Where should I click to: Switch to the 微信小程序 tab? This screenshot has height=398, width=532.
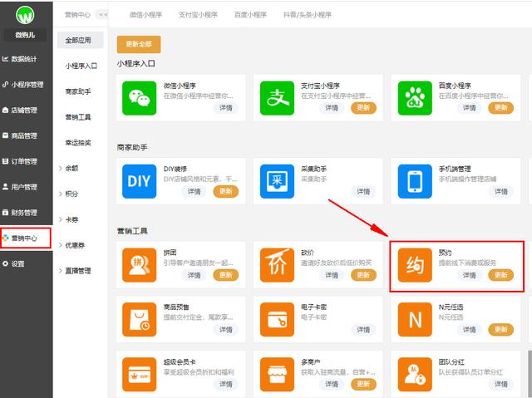145,15
